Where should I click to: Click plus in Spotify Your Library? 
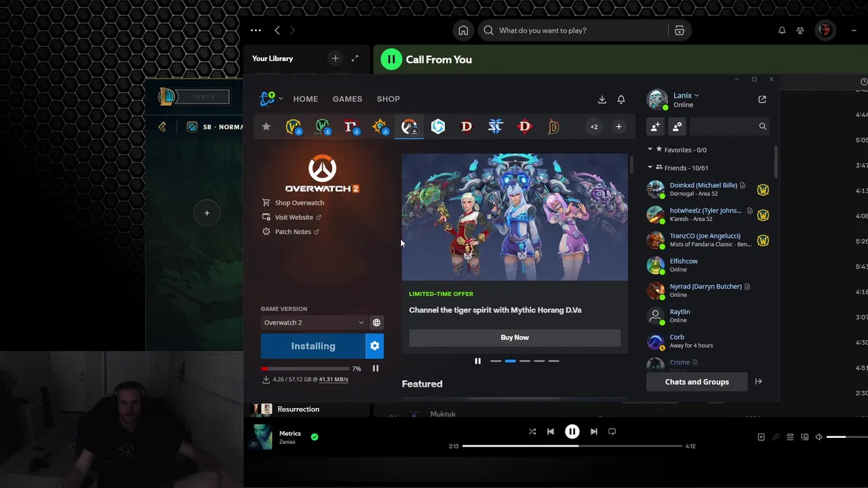pyautogui.click(x=335, y=58)
